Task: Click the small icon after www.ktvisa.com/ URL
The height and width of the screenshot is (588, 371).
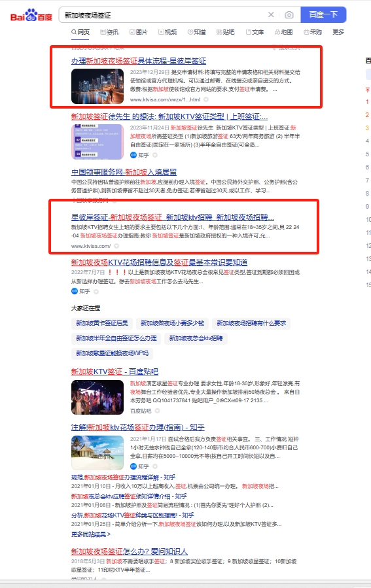Action: point(116,246)
